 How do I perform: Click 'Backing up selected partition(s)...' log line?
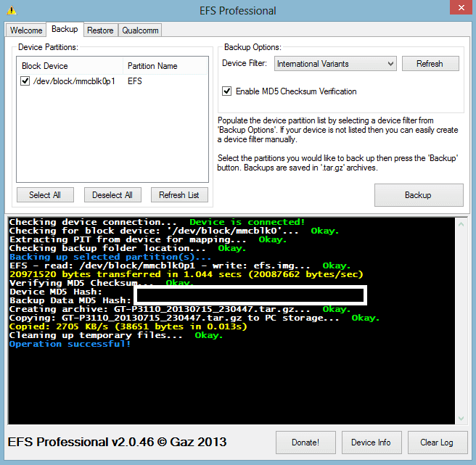(110, 257)
